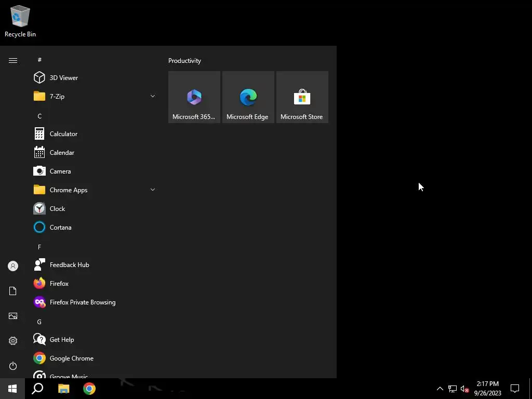Open the Clock app
The height and width of the screenshot is (399, 532).
[95, 209]
